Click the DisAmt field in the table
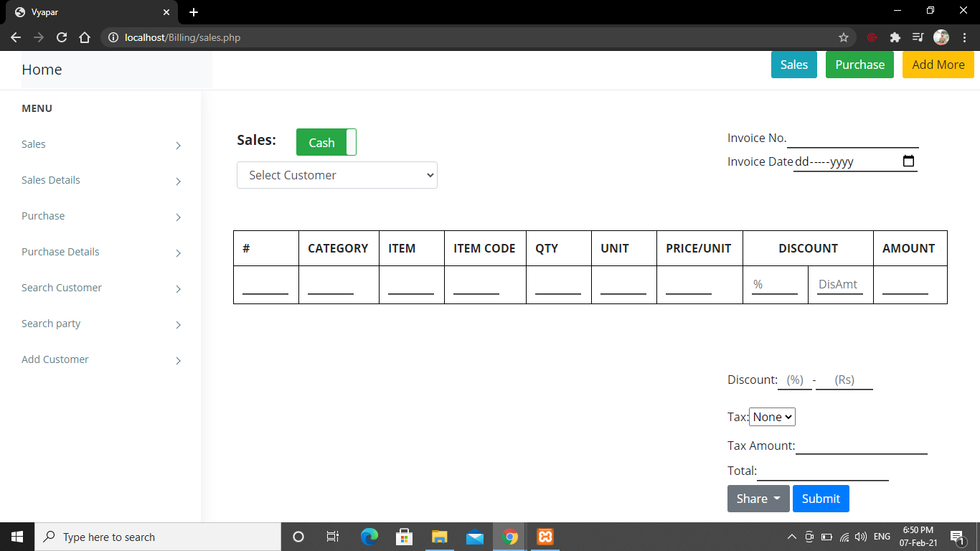This screenshot has height=551, width=980. coord(840,285)
